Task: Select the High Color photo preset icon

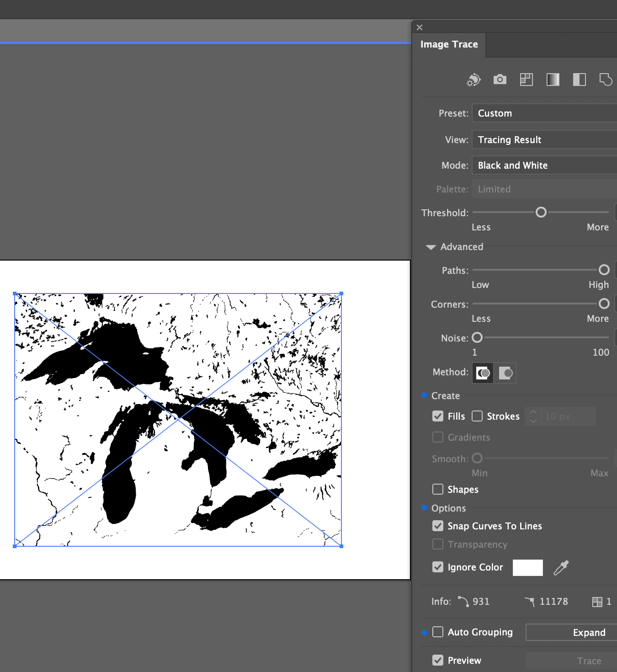Action: (500, 80)
